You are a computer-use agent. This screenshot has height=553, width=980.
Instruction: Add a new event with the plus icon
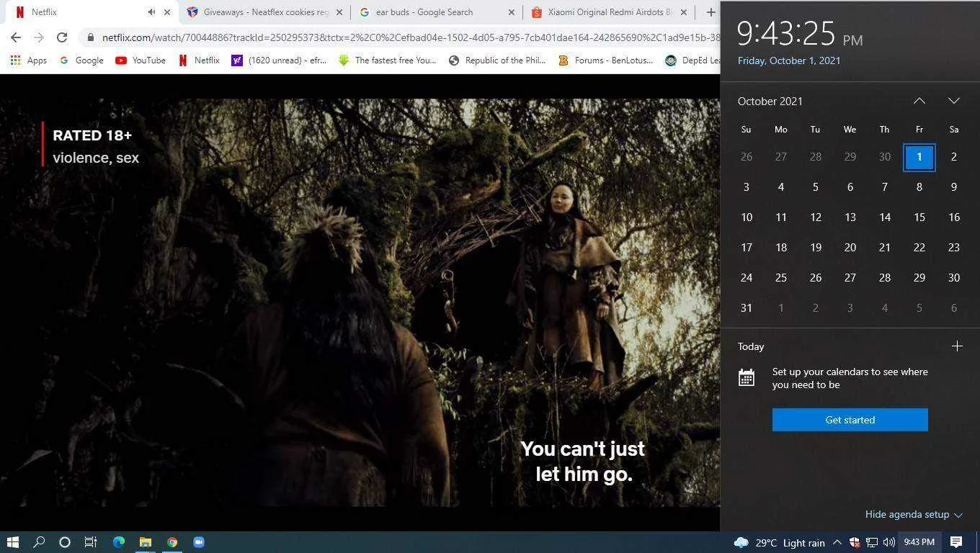[957, 346]
